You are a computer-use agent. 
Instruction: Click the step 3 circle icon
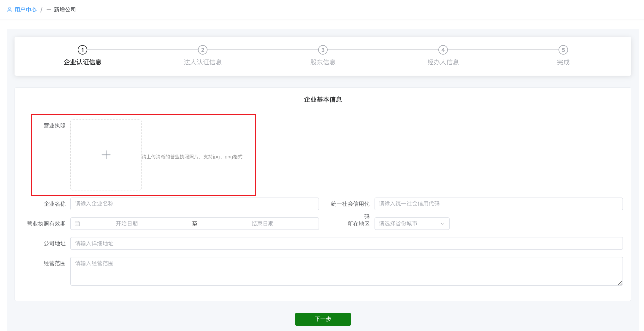click(323, 50)
